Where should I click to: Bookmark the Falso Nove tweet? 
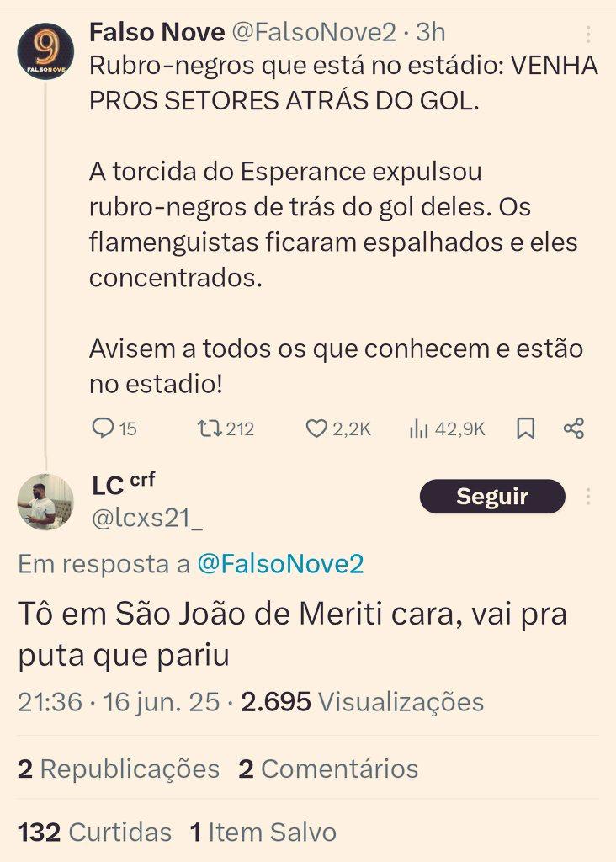pyautogui.click(x=526, y=428)
